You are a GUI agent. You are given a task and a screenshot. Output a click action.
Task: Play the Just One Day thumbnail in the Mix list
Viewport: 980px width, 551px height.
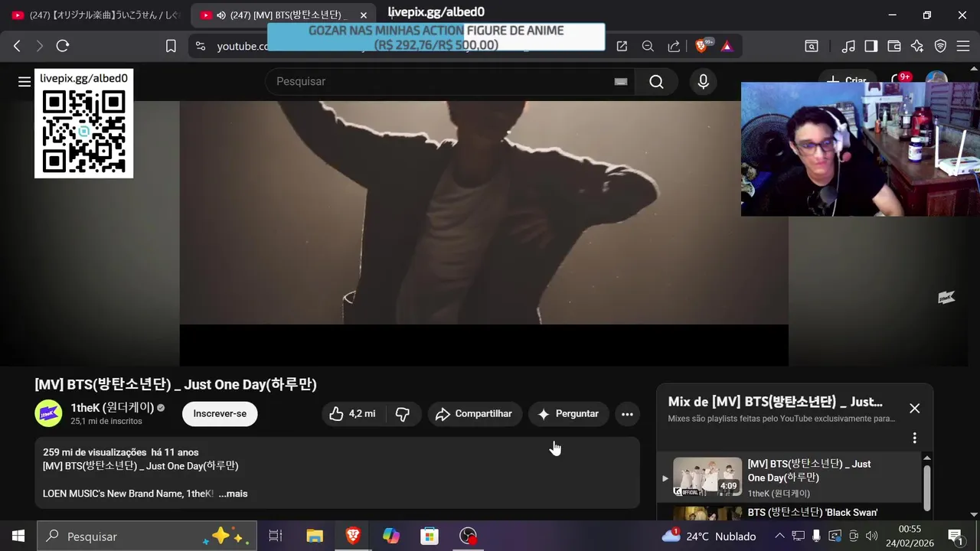tap(707, 477)
